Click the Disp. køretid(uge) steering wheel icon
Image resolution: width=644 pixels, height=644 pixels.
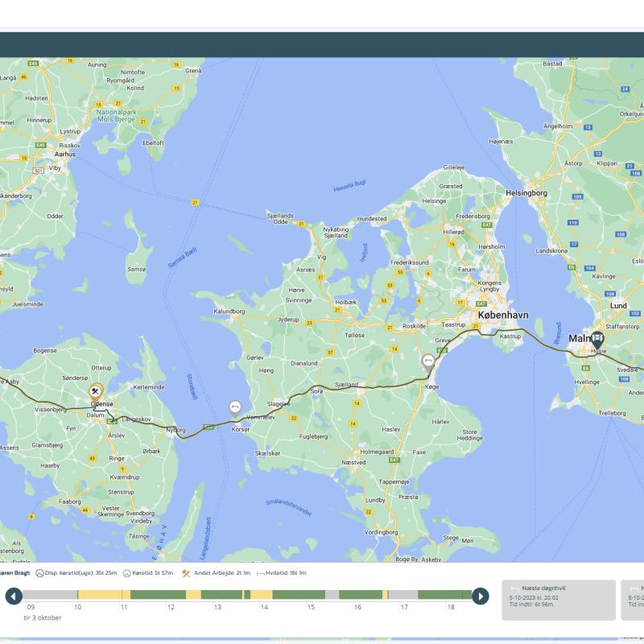pyautogui.click(x=39, y=573)
